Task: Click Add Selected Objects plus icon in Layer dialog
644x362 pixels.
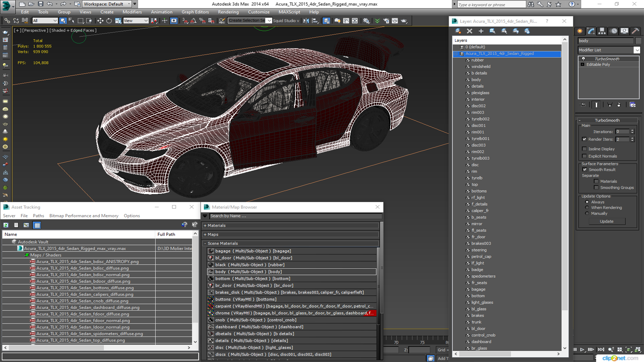Action: tap(481, 31)
